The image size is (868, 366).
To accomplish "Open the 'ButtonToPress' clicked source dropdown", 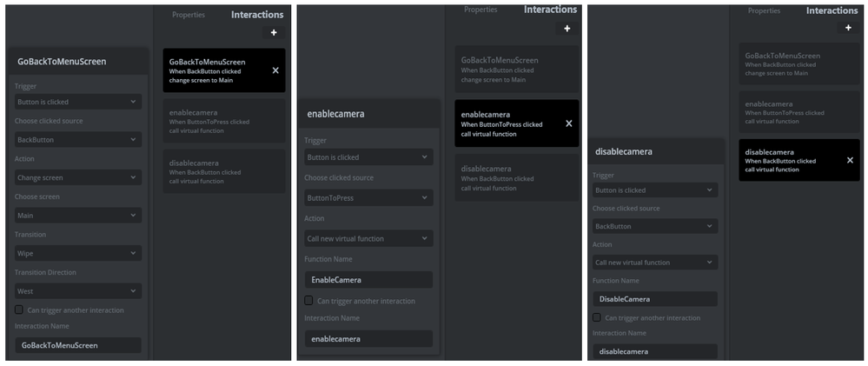I will pos(368,197).
